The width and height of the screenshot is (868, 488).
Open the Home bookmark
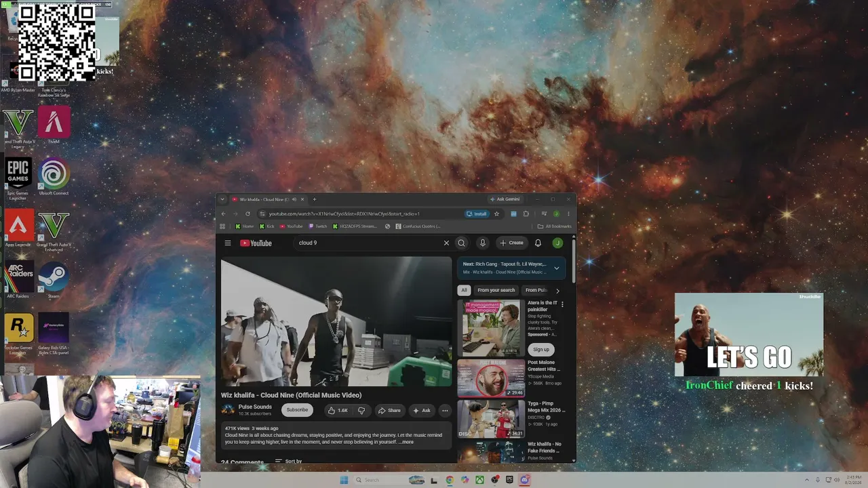click(x=245, y=226)
